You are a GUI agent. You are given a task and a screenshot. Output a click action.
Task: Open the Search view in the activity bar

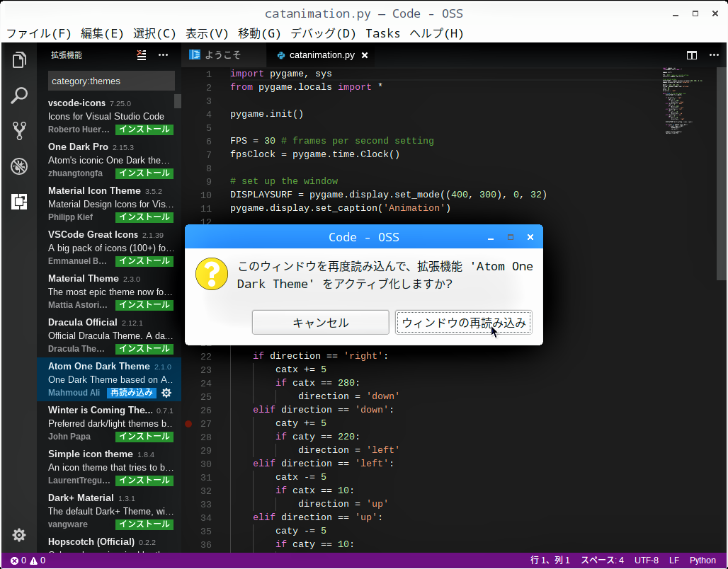[19, 95]
